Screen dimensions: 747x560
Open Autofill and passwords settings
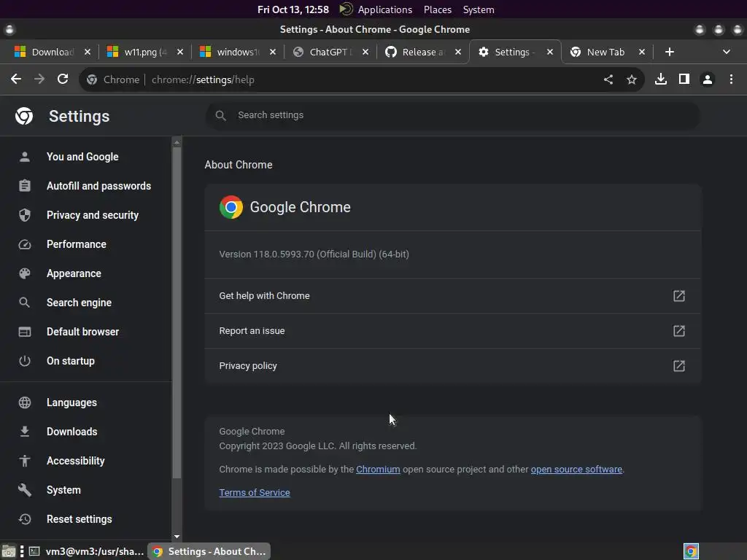[x=86, y=186]
